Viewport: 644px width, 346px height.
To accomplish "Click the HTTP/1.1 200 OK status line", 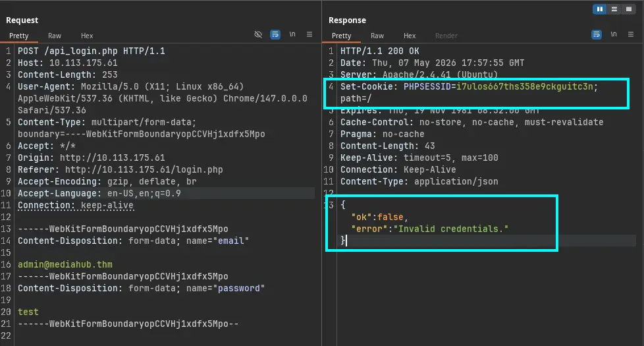I will (x=379, y=51).
